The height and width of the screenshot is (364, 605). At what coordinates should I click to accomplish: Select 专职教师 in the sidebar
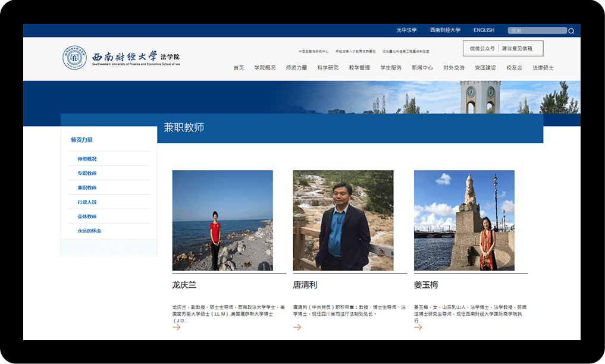(87, 173)
